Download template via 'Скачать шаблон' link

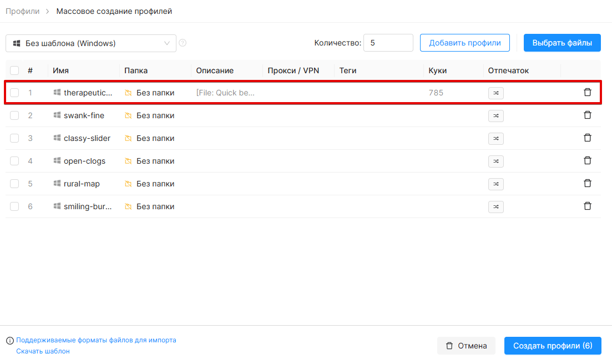[x=43, y=351]
